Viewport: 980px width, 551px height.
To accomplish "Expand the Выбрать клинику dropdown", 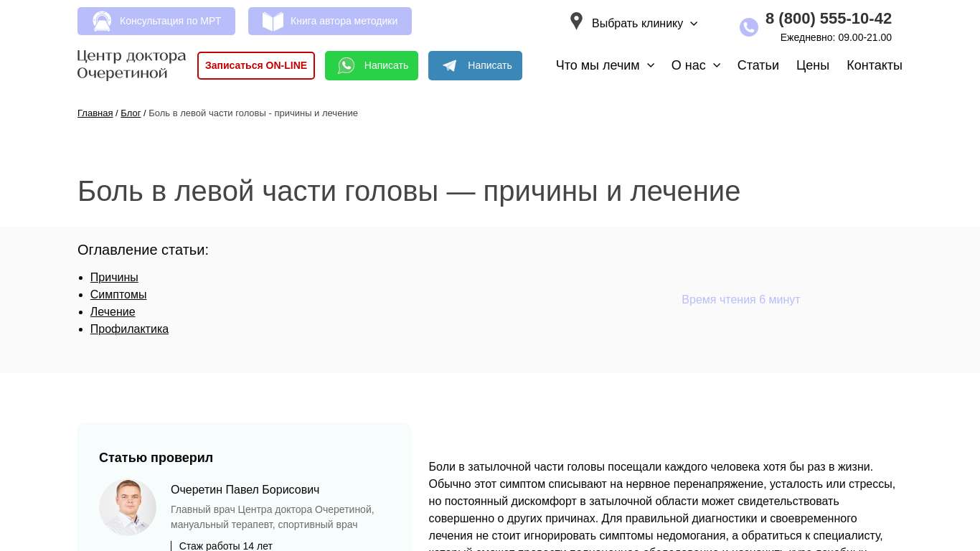I will (x=644, y=24).
